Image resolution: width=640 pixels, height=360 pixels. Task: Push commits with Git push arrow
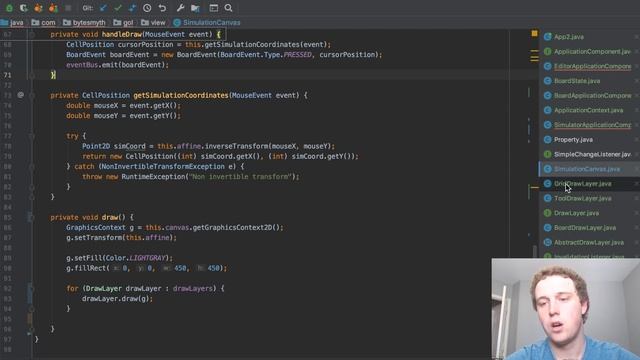132,8
